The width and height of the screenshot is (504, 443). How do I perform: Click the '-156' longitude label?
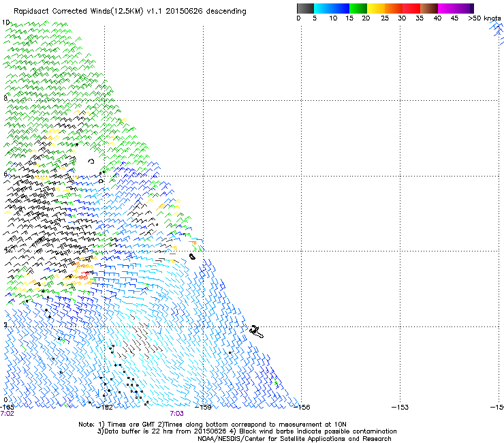coord(302,407)
